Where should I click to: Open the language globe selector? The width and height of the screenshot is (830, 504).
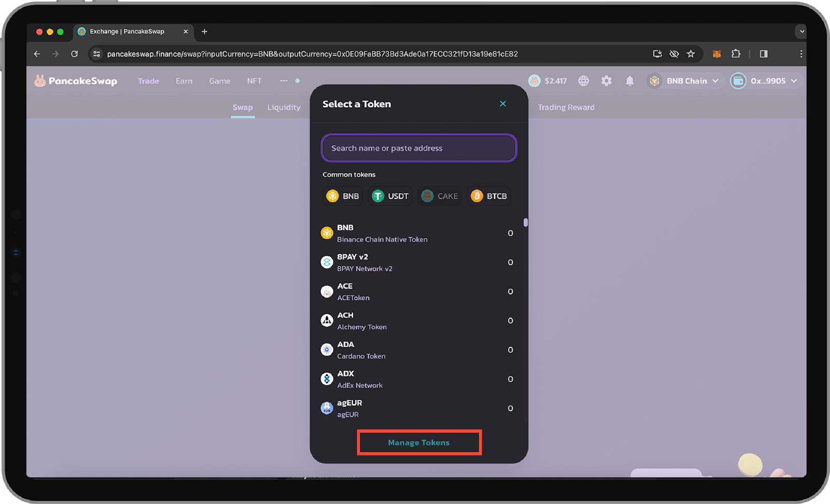click(x=584, y=81)
